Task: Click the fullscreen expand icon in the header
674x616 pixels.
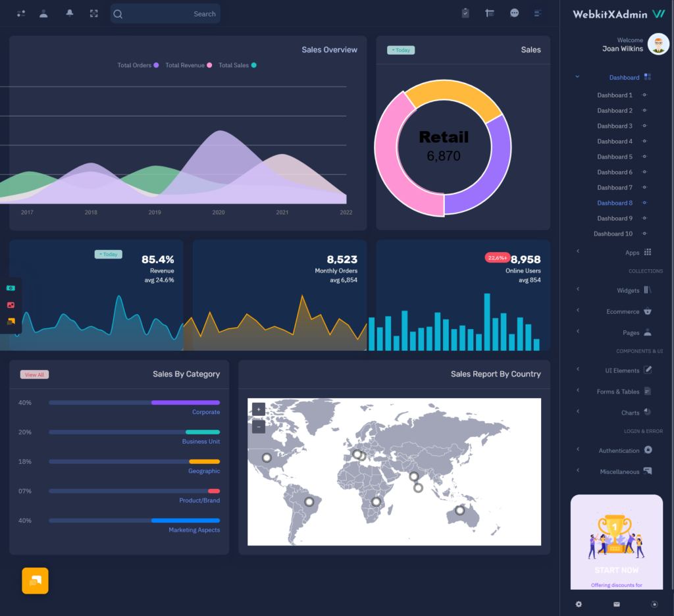Action: pyautogui.click(x=94, y=13)
